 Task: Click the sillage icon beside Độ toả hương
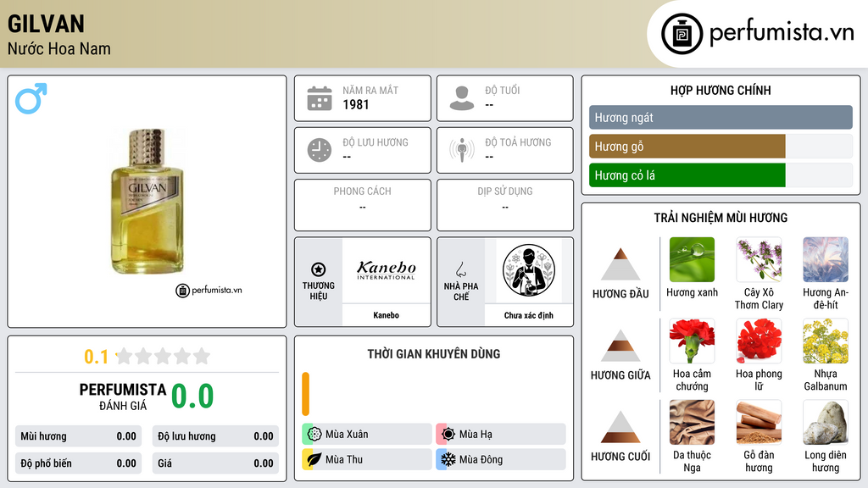point(462,150)
